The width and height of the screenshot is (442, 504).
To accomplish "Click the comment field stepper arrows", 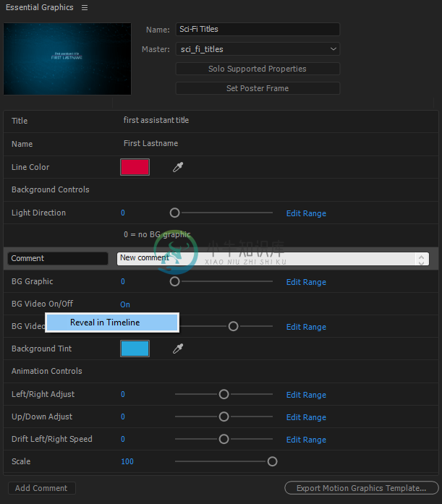I will click(x=422, y=259).
